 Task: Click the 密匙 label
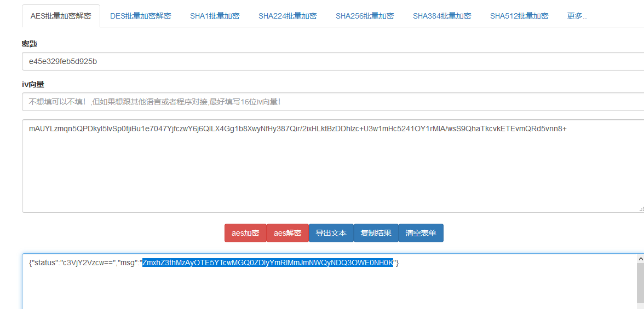[30, 44]
